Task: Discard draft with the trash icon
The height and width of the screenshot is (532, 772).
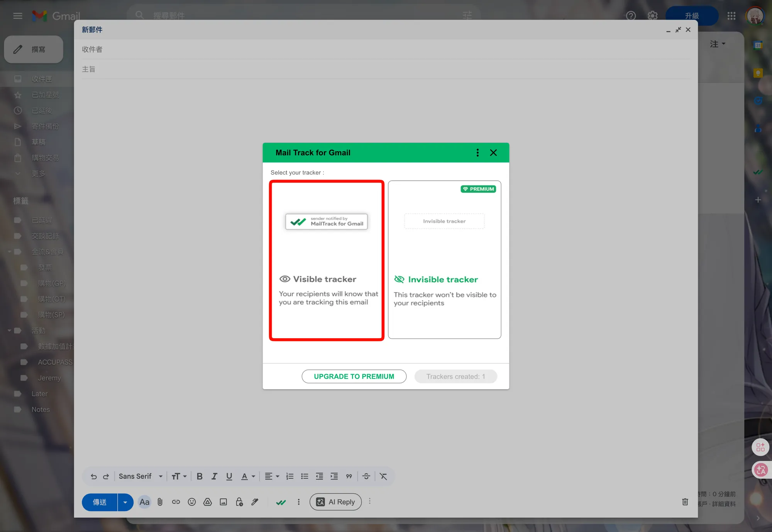Action: 685,502
